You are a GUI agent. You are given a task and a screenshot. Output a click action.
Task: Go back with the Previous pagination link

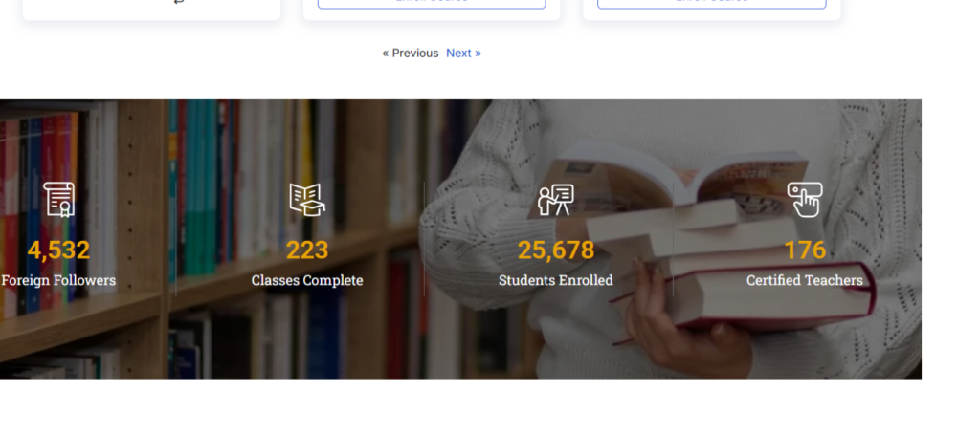click(x=411, y=53)
